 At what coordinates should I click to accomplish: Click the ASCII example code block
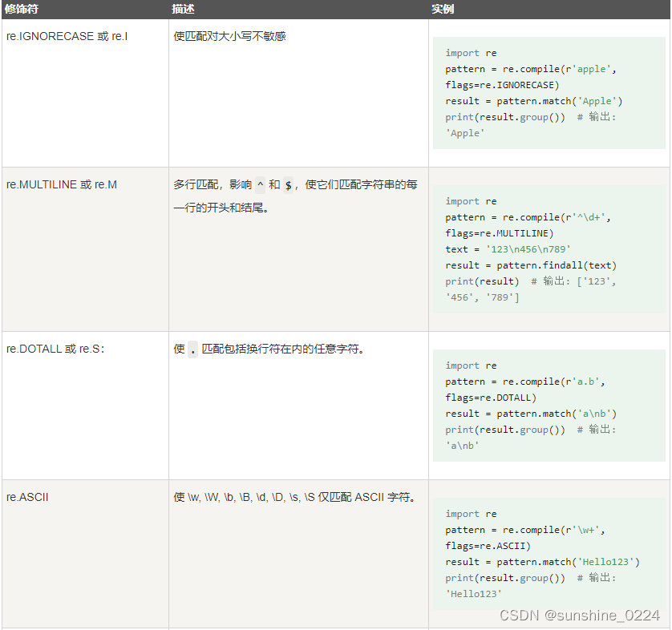(549, 549)
